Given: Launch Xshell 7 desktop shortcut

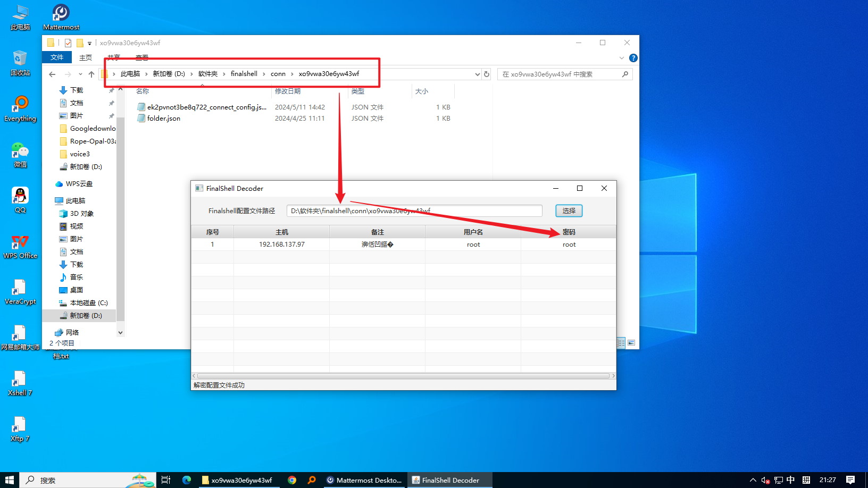Looking at the screenshot, I should pyautogui.click(x=20, y=383).
